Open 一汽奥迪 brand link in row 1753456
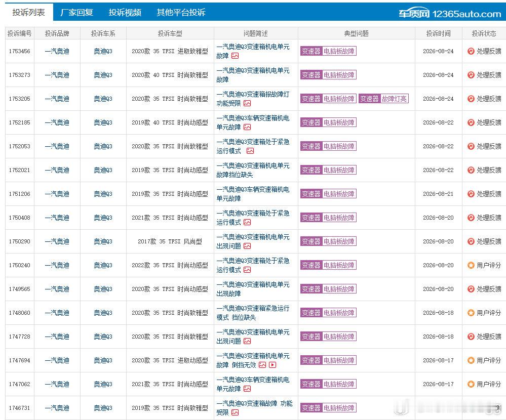Viewport: 506px width, 420px height. point(57,51)
